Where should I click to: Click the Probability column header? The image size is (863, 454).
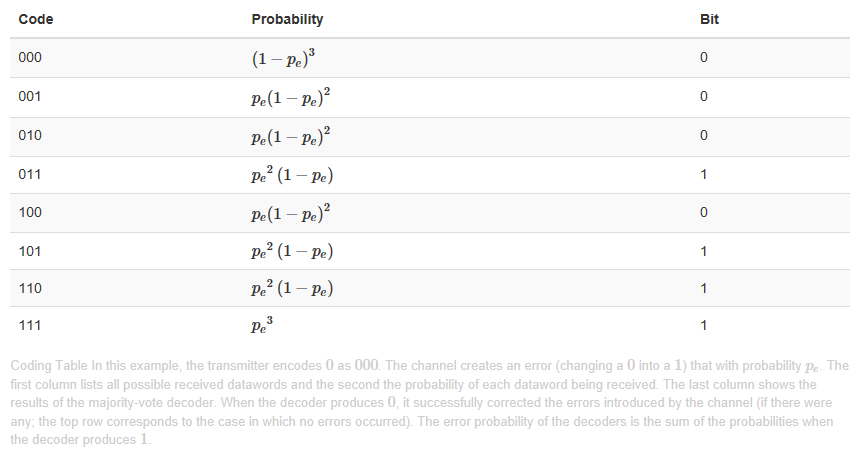pos(287,19)
